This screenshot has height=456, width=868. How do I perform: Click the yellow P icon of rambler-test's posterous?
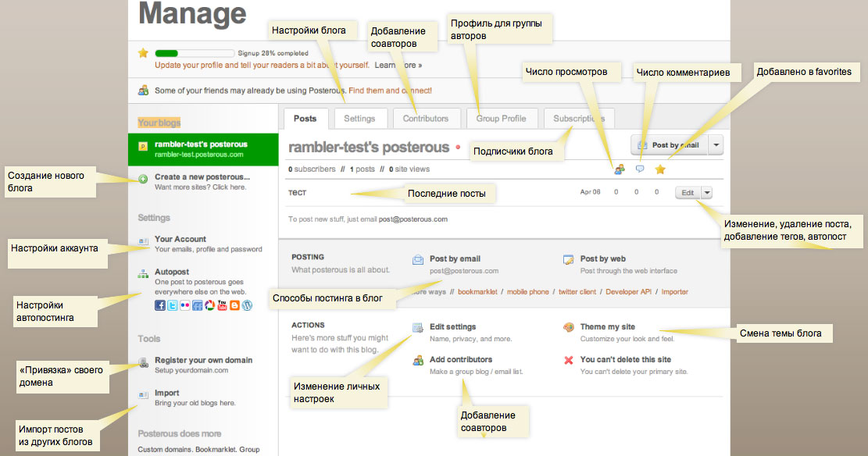143,147
